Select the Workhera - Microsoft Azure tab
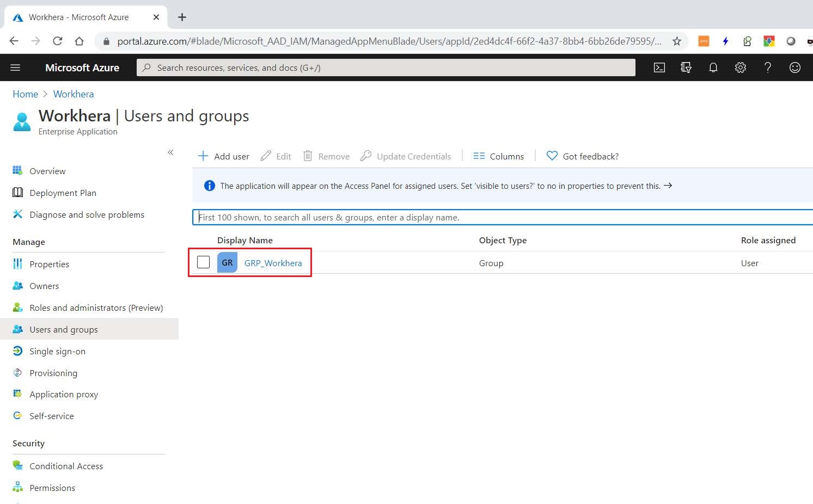The height and width of the screenshot is (504, 813). (x=86, y=17)
